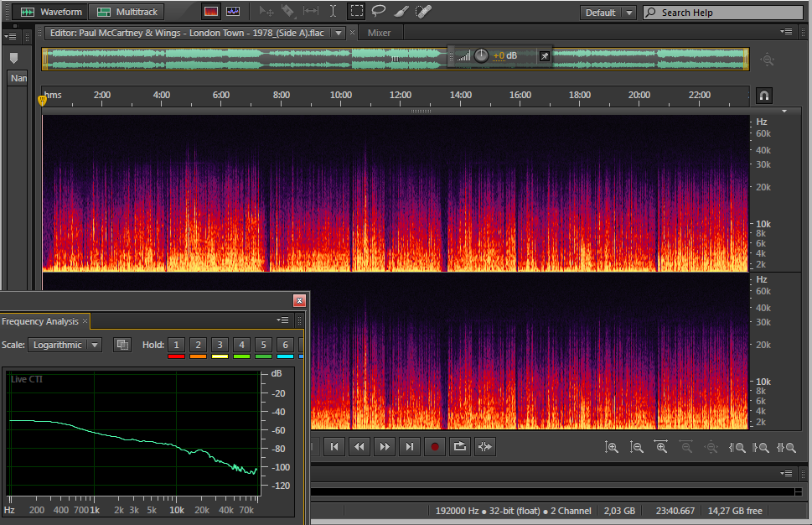
Task: Click Hold button 5
Action: coord(263,345)
